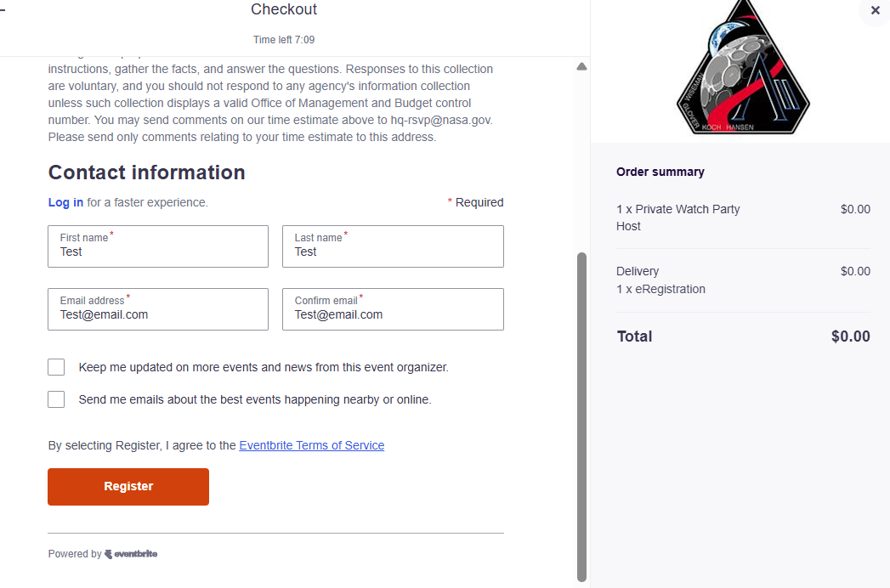This screenshot has height=588, width=890.
Task: Click the scrollbar up arrow
Action: (581, 66)
